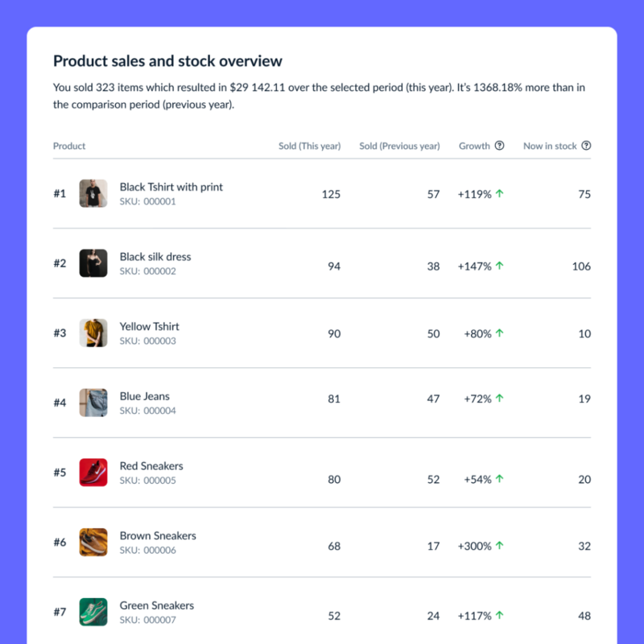Sort by the Sold (Previous year) column header
This screenshot has height=644, width=644.
[399, 146]
